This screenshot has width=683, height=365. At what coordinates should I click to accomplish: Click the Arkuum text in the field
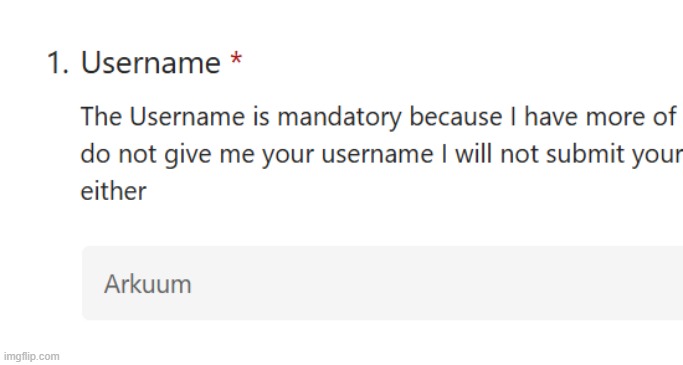pyautogui.click(x=148, y=284)
